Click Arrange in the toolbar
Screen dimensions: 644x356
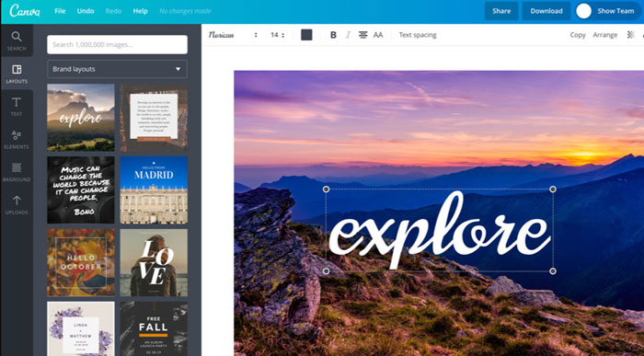(605, 35)
